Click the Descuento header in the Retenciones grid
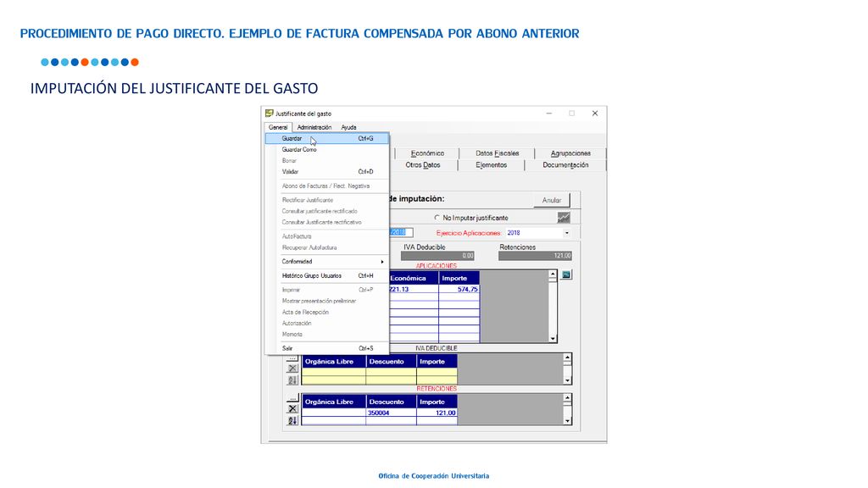The height and width of the screenshot is (488, 868). click(392, 402)
